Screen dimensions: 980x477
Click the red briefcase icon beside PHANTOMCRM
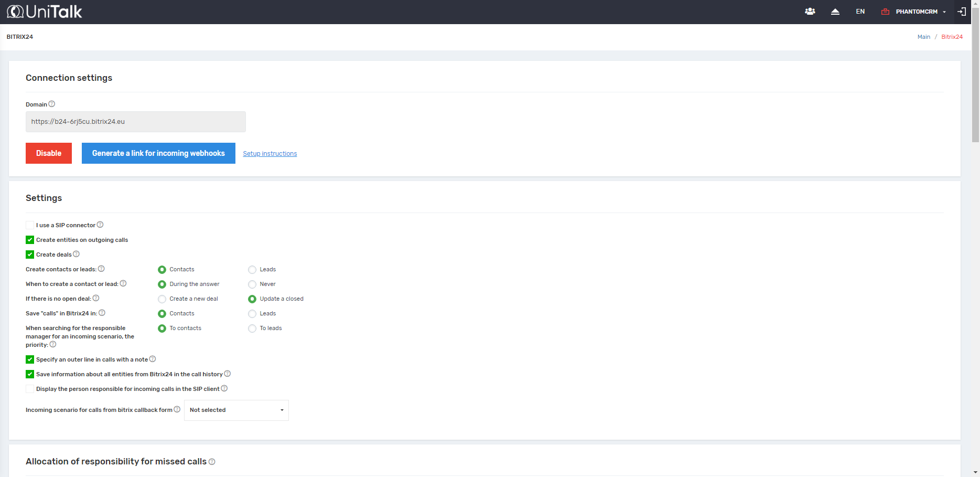coord(885,12)
